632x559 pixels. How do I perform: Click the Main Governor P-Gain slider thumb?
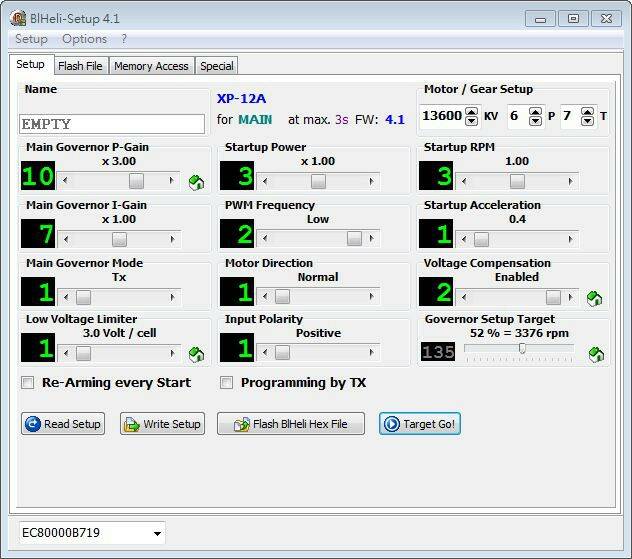136,181
